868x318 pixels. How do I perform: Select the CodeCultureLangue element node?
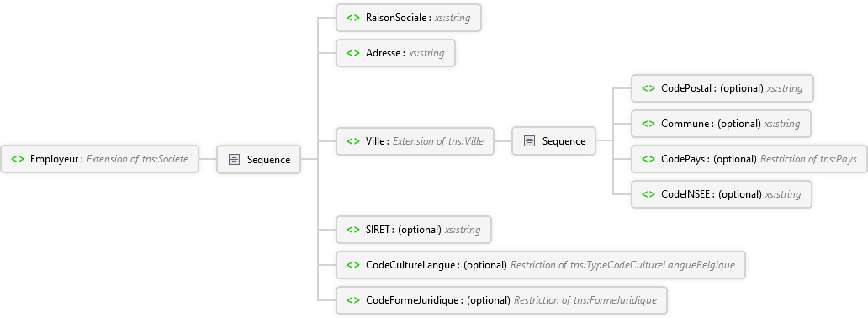pyautogui.click(x=540, y=265)
